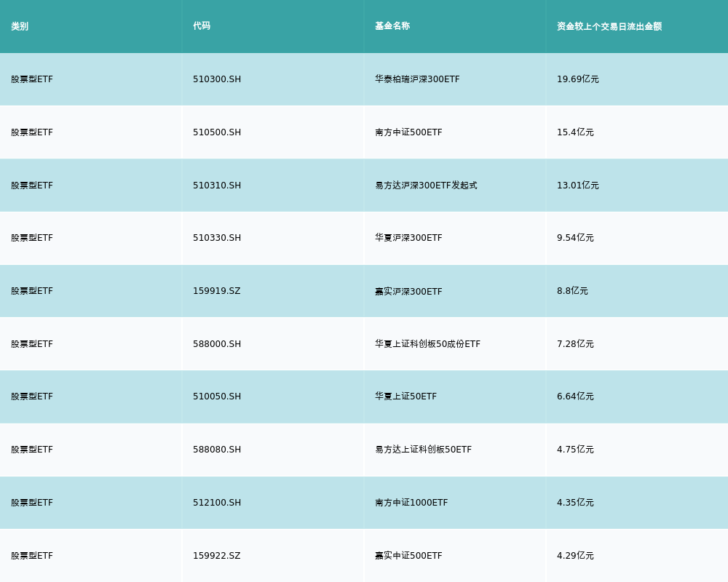Click 股票型ETF in the 159922.SZ row
The height and width of the screenshot is (582, 728).
(32, 556)
